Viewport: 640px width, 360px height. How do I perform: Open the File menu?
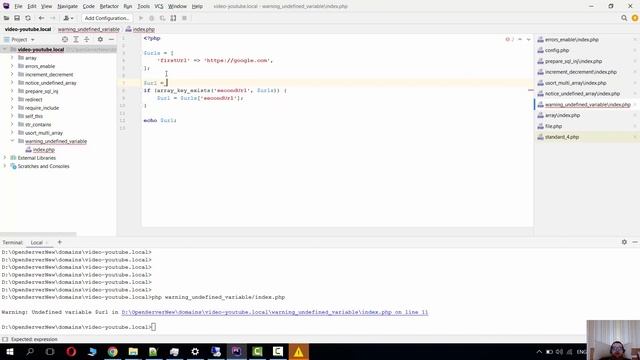point(18,7)
